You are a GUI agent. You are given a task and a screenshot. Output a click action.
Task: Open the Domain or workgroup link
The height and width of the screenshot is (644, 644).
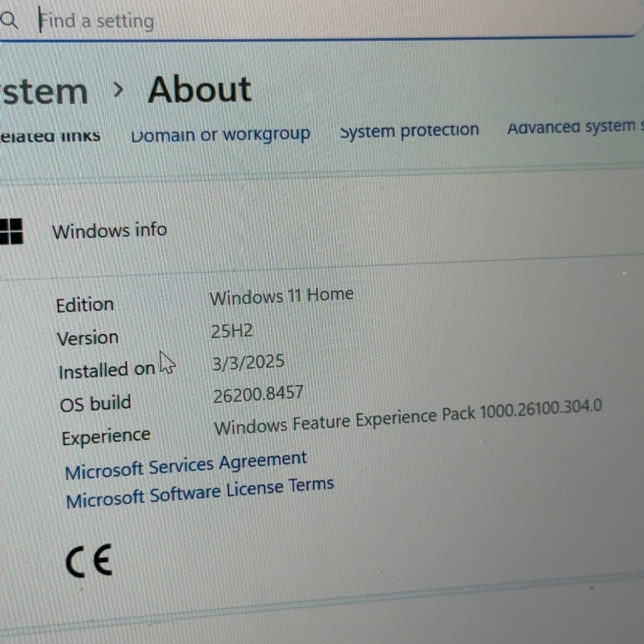[221, 135]
